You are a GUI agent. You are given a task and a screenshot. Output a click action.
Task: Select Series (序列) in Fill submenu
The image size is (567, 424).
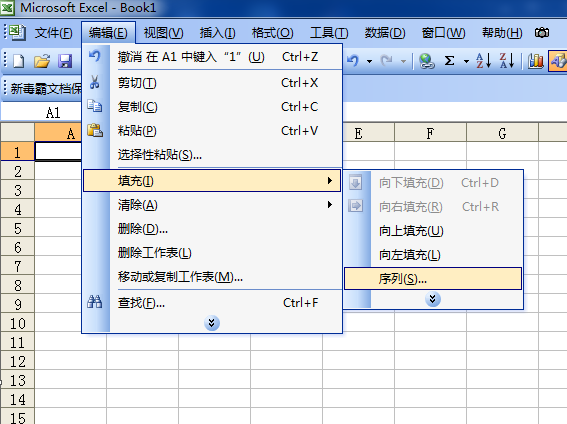(x=433, y=278)
